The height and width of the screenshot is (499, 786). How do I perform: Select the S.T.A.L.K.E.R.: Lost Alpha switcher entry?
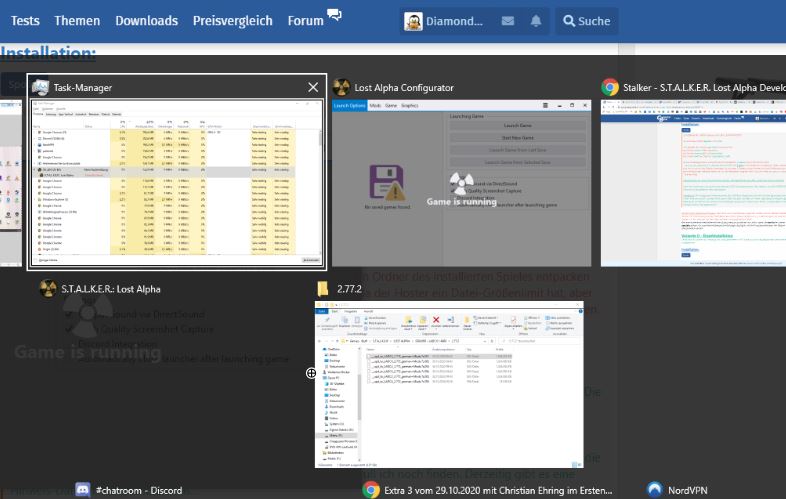click(111, 289)
